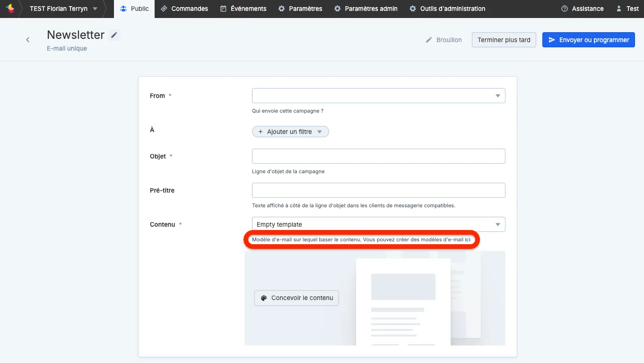The width and height of the screenshot is (644, 363).
Task: Open the Événements menu
Action: click(x=244, y=9)
